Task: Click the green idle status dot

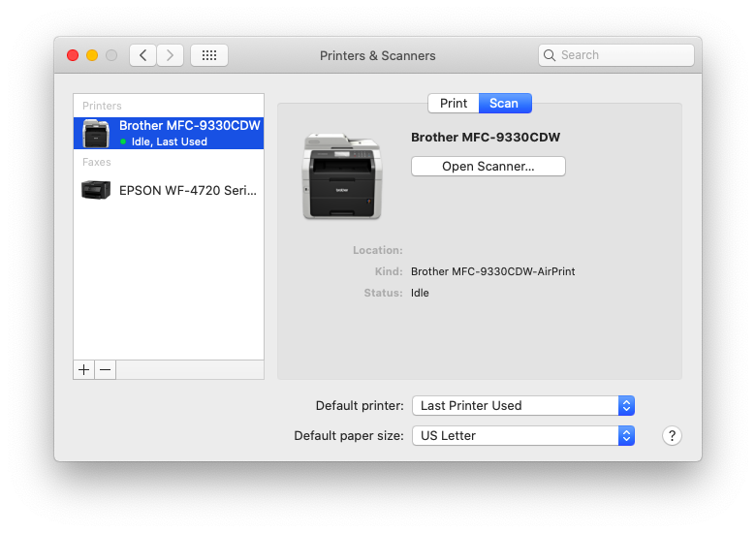Action: (123, 141)
